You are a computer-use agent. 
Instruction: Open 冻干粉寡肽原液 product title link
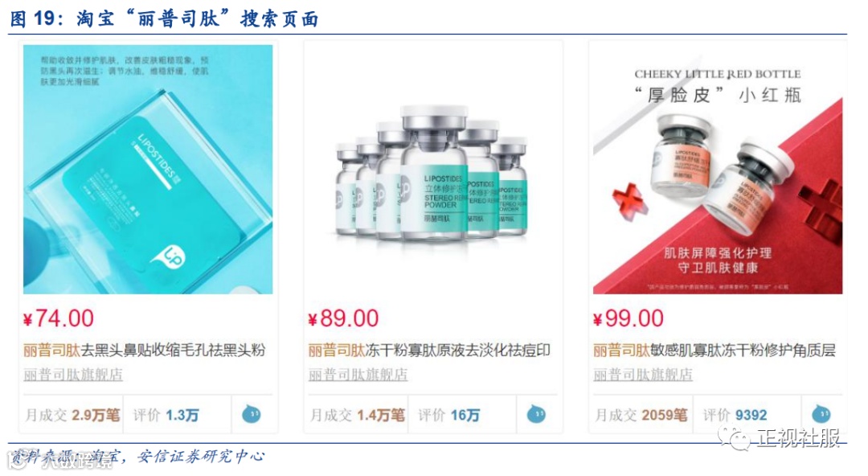pyautogui.click(x=429, y=351)
